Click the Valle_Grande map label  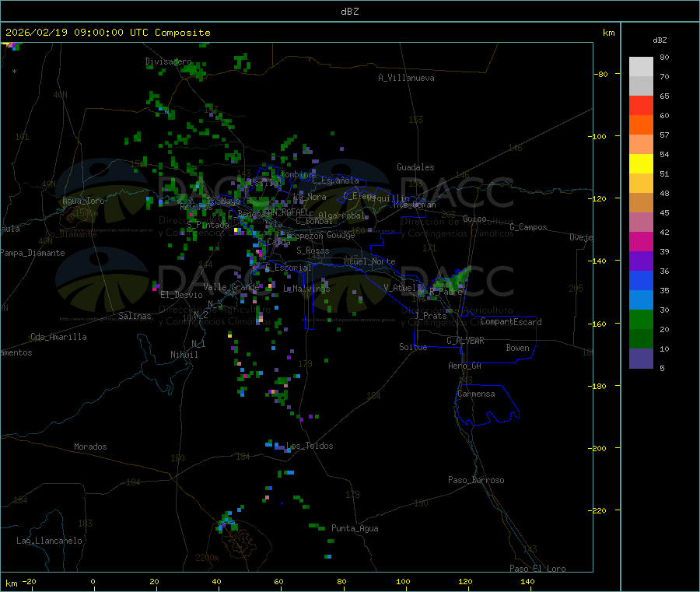pos(231,287)
